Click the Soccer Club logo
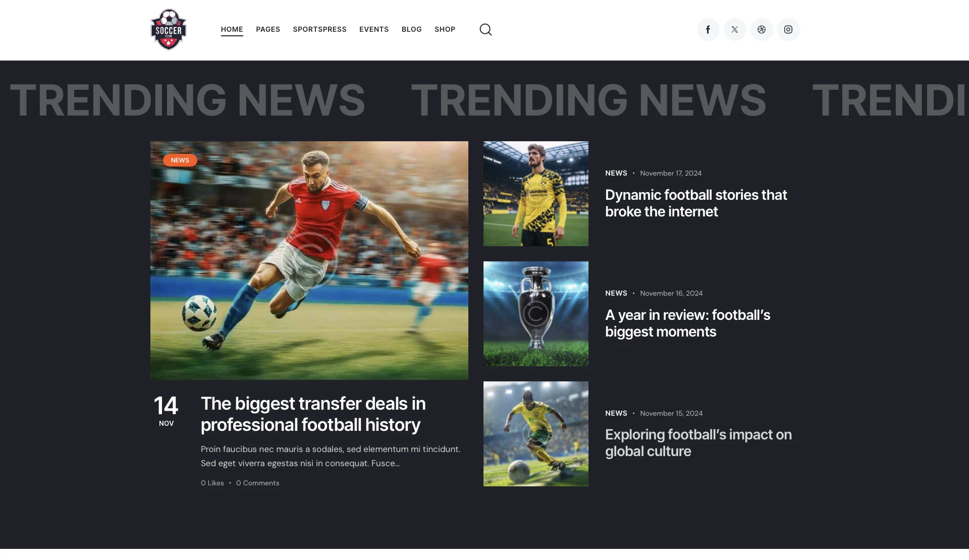This screenshot has width=969, height=560. 169,30
